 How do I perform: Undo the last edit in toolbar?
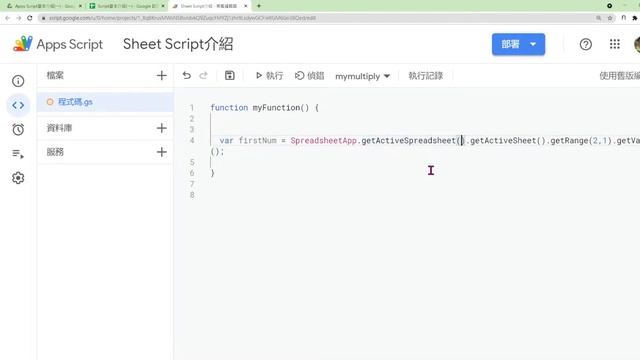187,76
